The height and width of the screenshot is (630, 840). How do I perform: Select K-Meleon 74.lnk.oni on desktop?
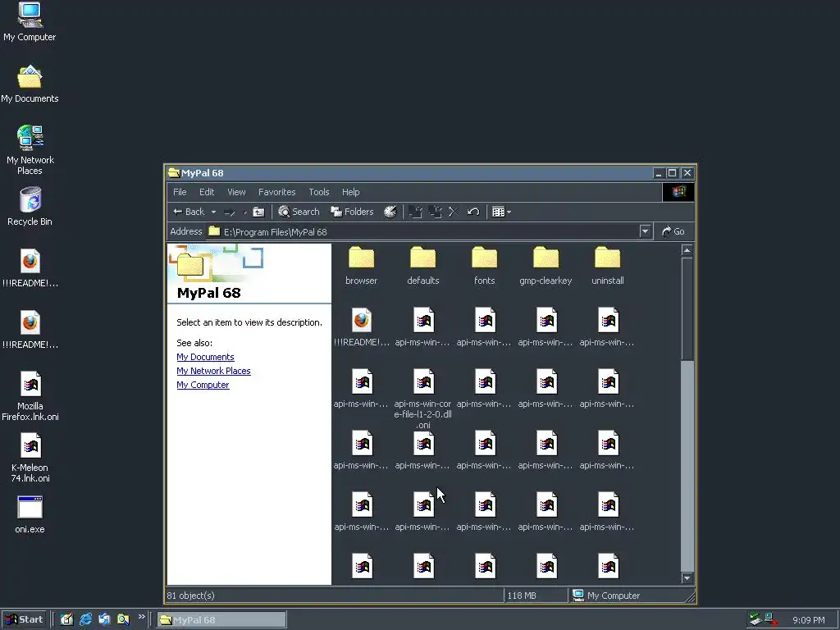pos(30,458)
